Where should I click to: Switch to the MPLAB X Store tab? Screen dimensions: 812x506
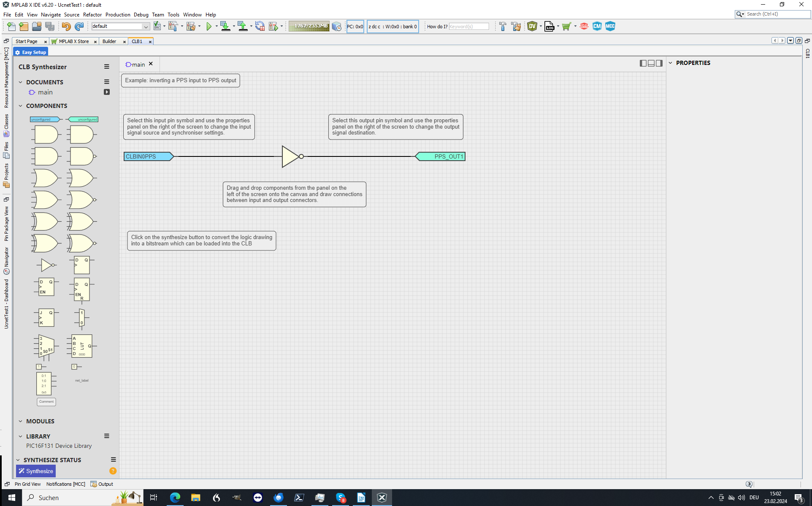click(74, 41)
